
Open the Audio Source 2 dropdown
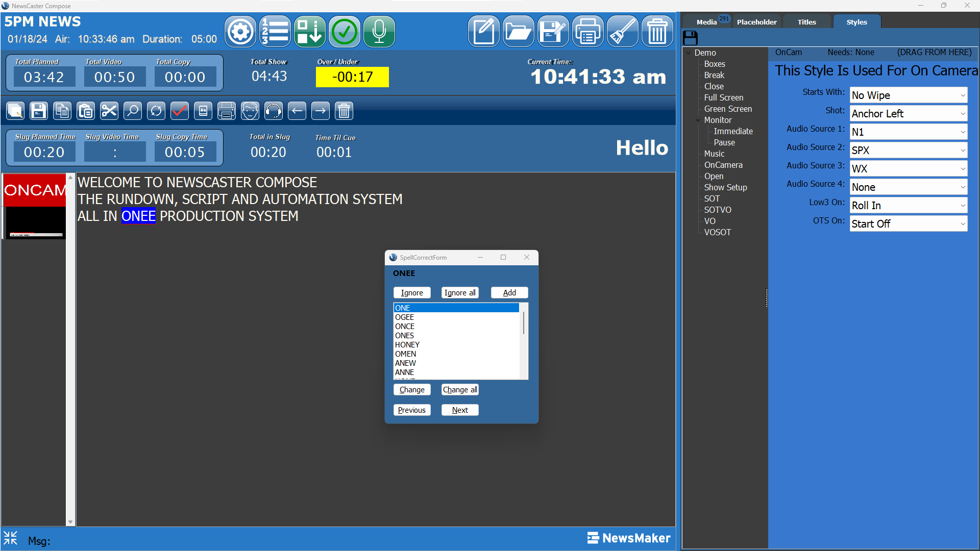point(909,151)
